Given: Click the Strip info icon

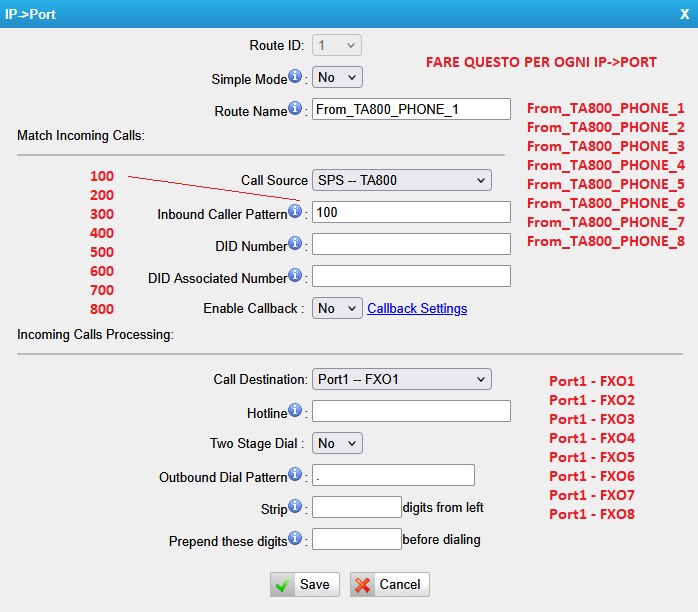Looking at the screenshot, I should [296, 506].
